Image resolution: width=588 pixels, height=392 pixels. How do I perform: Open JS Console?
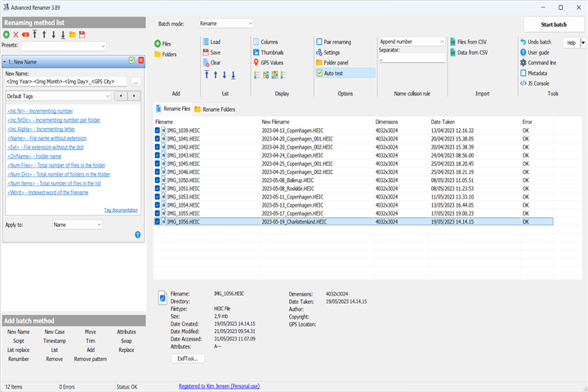(x=535, y=83)
